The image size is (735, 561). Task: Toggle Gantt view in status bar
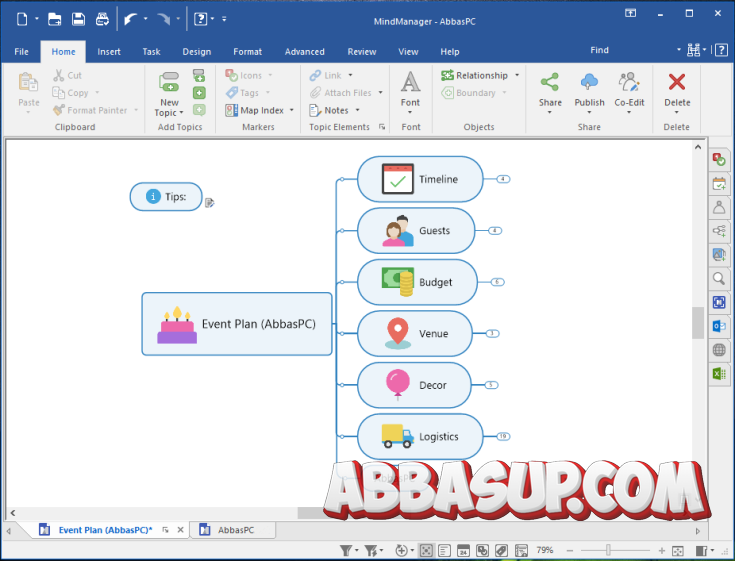[x=521, y=550]
